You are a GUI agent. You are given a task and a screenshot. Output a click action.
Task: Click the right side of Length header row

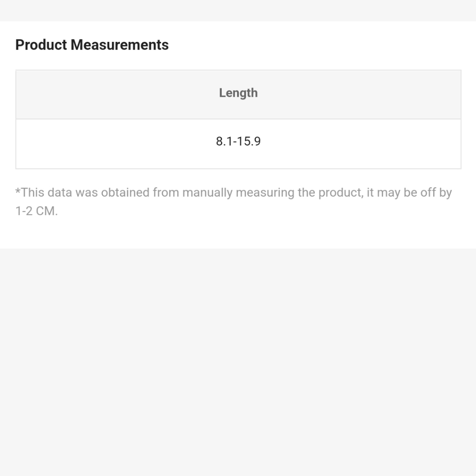pyautogui.click(x=364, y=94)
